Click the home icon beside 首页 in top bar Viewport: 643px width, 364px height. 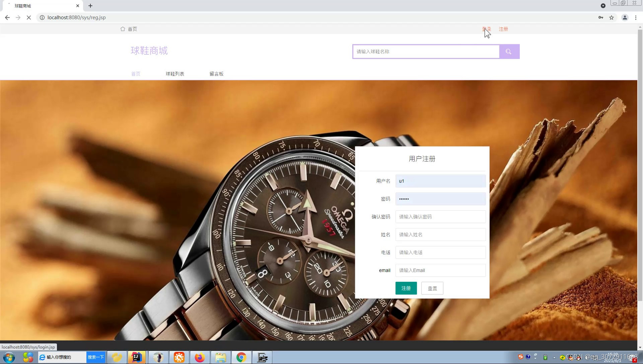(x=123, y=29)
